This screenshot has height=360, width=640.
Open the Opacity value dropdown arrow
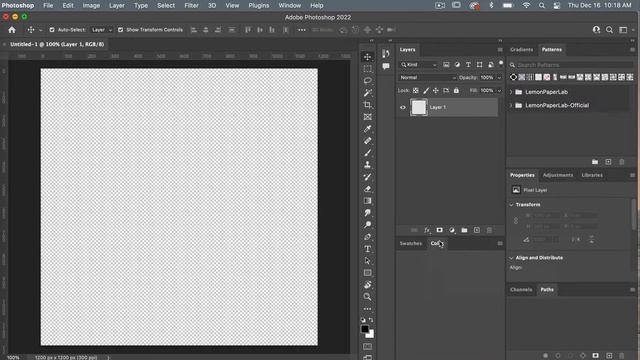pyautogui.click(x=499, y=78)
